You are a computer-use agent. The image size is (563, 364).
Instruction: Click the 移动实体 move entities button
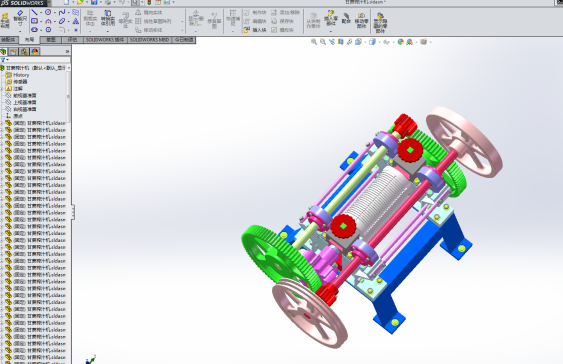pyautogui.click(x=149, y=30)
